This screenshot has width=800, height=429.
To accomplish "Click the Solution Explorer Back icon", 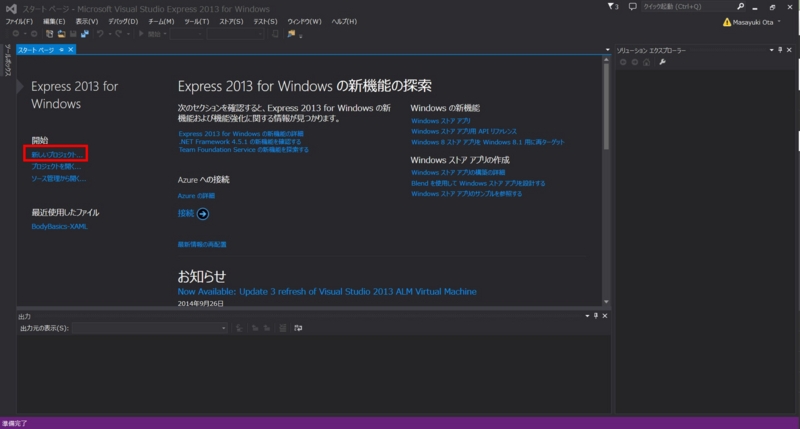I will [x=623, y=62].
